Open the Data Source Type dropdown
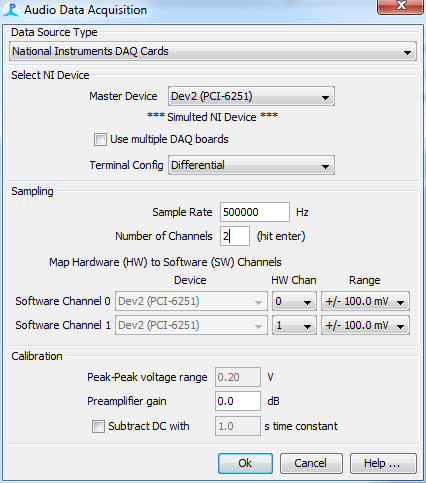Screen dimensions: 426x483 (213, 51)
